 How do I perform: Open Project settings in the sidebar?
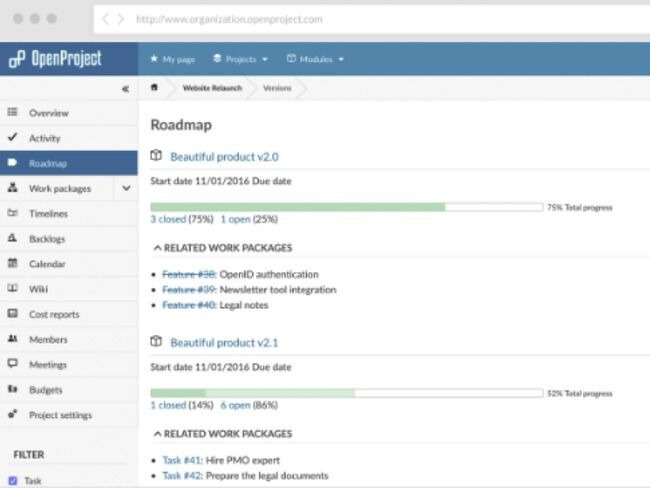[69, 415]
